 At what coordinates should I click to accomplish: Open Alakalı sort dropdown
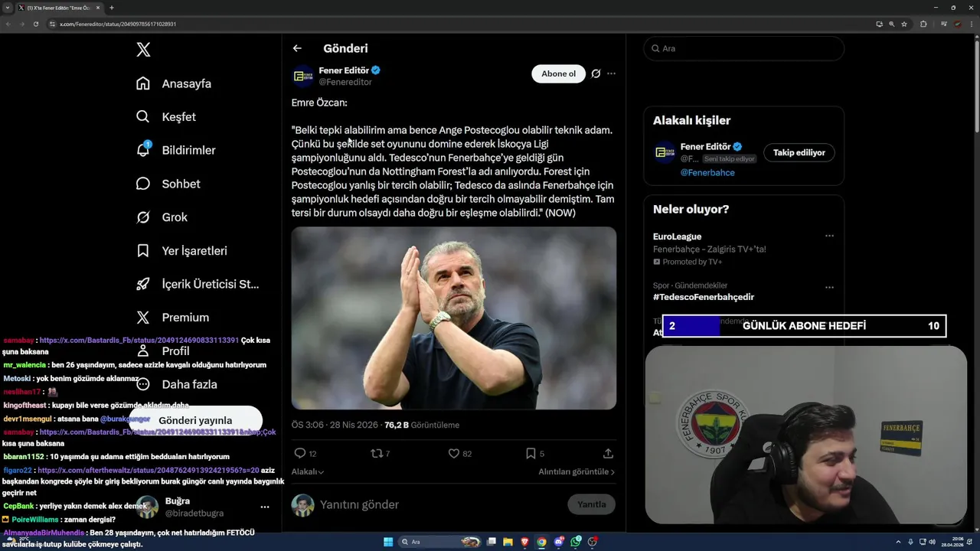click(x=308, y=472)
